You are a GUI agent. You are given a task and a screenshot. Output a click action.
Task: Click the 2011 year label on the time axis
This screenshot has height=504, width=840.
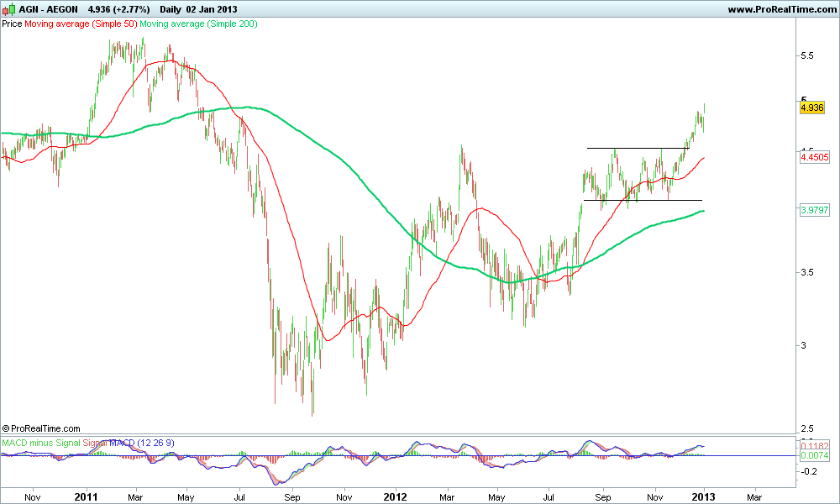coord(86,497)
